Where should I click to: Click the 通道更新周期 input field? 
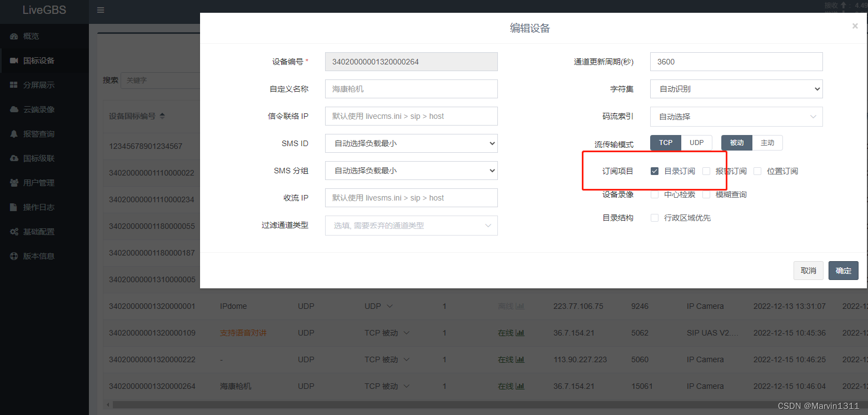point(736,62)
